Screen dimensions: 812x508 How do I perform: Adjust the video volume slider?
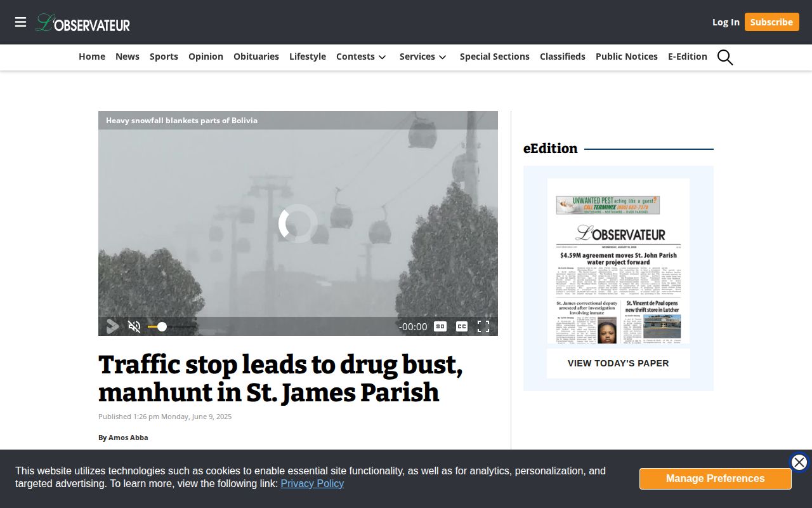pyautogui.click(x=171, y=326)
